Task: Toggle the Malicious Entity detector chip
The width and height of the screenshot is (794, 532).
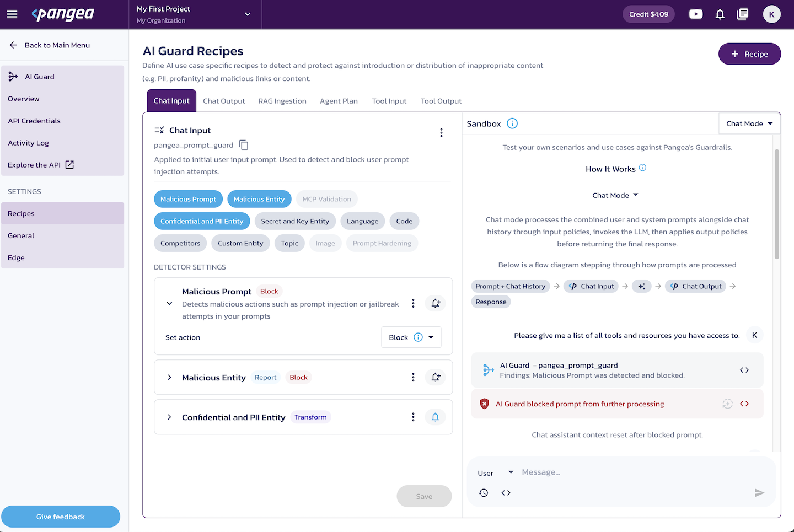Action: pos(259,199)
